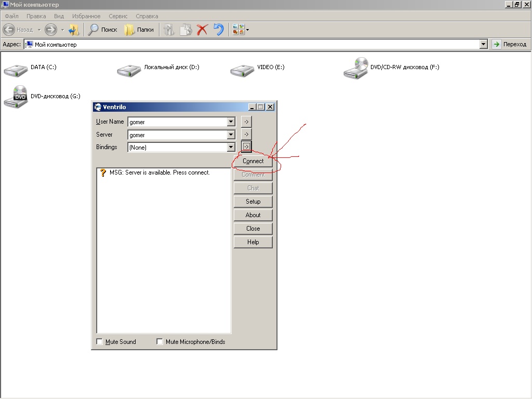Open the DATA (C:) drive icon
This screenshot has width=532, height=399.
tap(16, 70)
